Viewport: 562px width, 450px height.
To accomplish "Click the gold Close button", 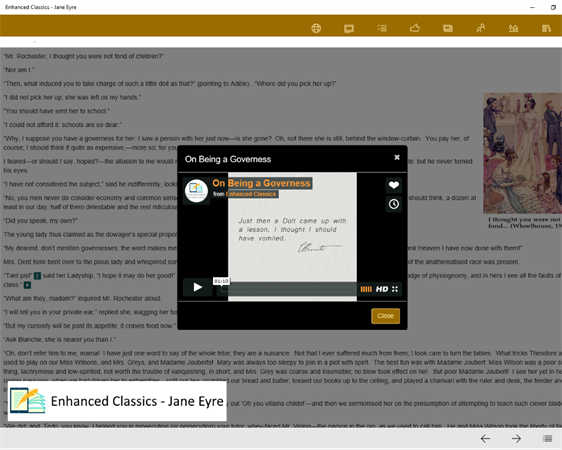I will pyautogui.click(x=385, y=316).
